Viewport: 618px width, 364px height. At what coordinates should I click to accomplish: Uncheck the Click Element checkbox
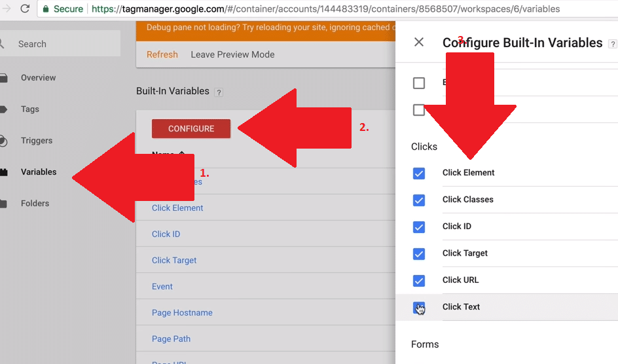(x=419, y=173)
